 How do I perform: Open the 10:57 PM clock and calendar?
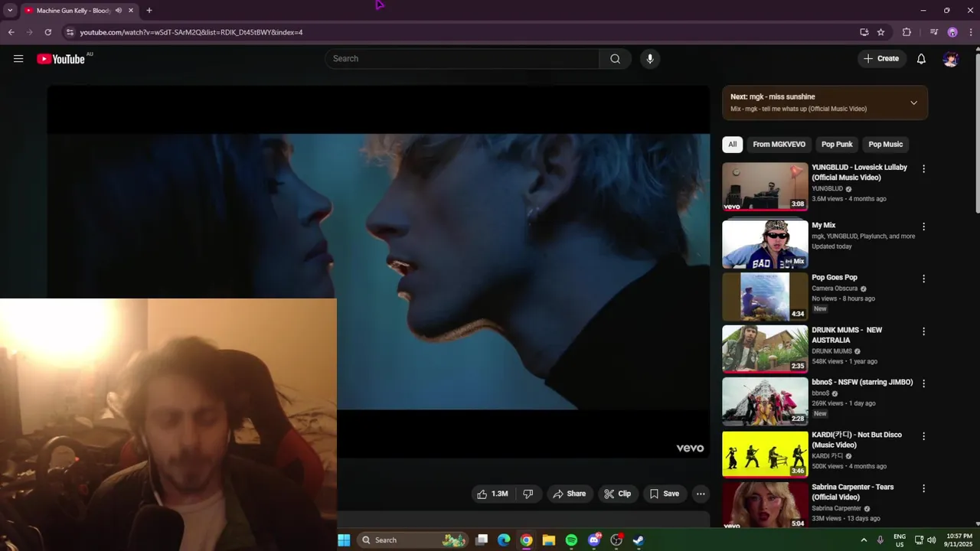click(959, 540)
